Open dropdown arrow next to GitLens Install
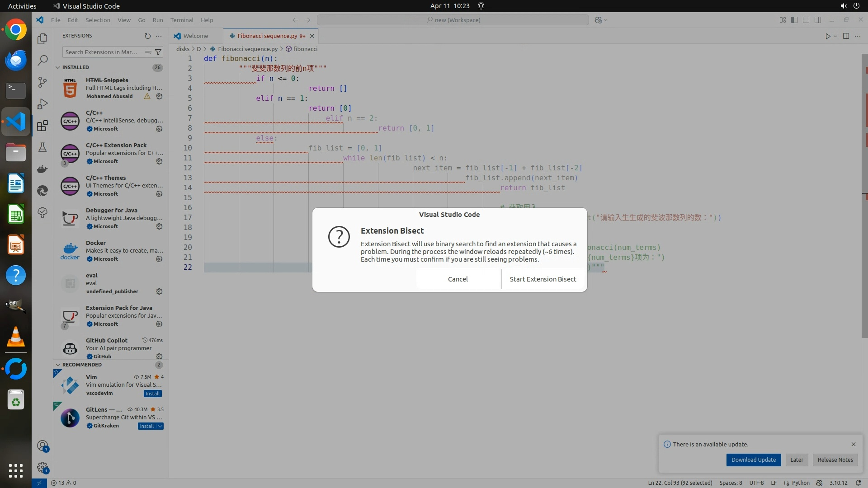 pyautogui.click(x=160, y=426)
